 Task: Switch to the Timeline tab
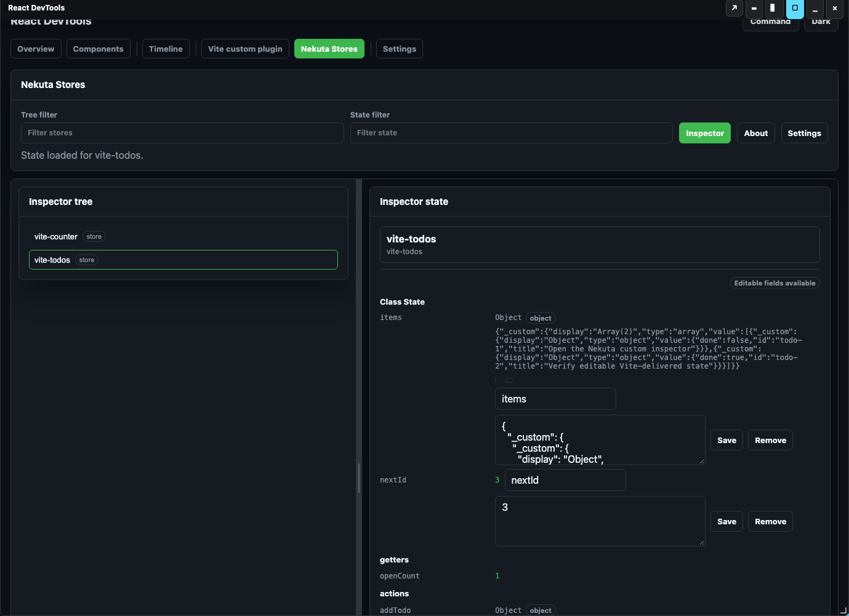point(166,49)
